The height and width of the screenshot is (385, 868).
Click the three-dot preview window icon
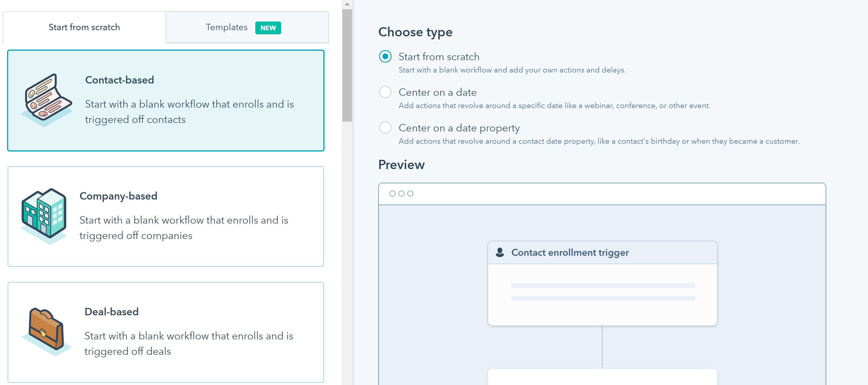(x=401, y=193)
